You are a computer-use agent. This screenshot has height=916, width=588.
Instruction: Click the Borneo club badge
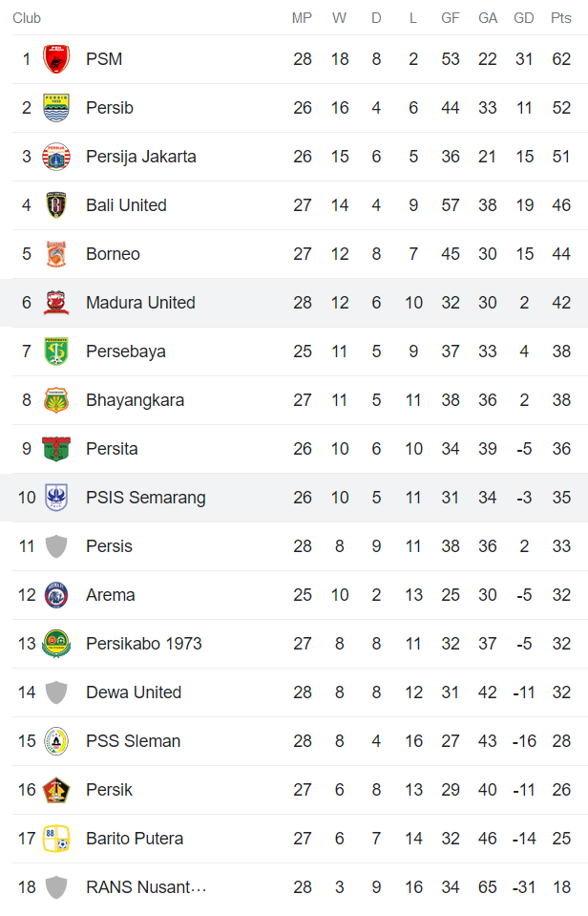point(56,253)
